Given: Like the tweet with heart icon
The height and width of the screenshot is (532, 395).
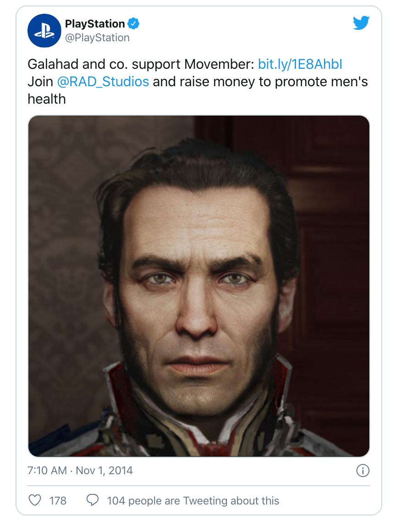Looking at the screenshot, I should point(35,500).
